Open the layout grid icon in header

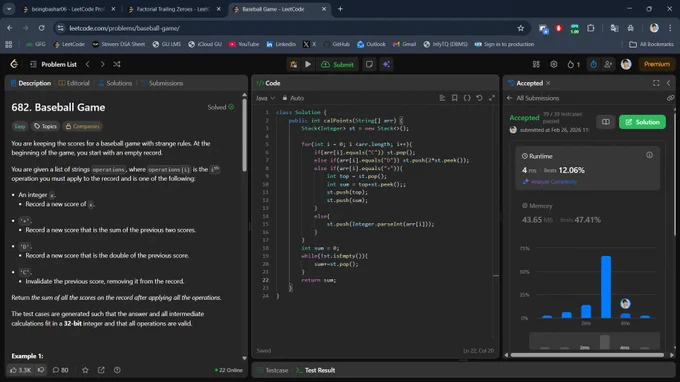pyautogui.click(x=536, y=64)
